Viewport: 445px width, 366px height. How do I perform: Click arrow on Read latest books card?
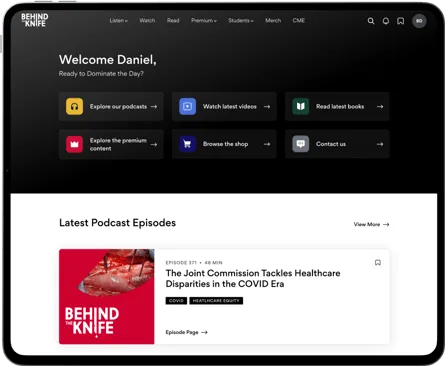point(380,107)
